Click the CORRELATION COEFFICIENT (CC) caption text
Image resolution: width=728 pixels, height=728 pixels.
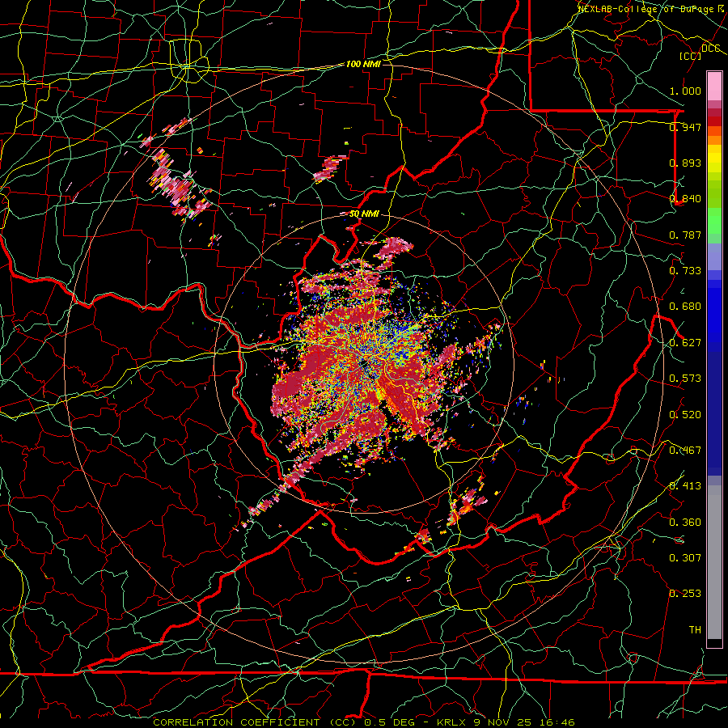pos(254,722)
